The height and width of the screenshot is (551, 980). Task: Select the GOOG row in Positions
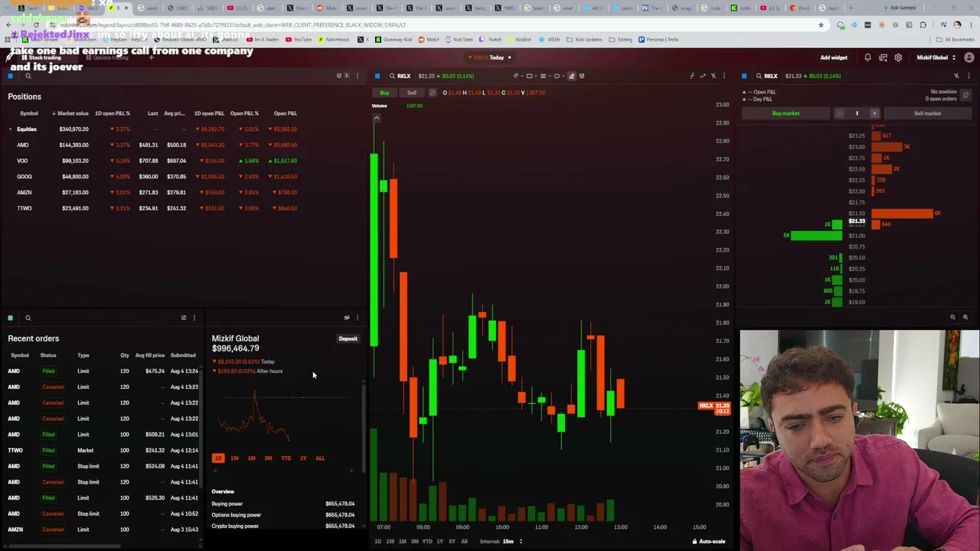[x=153, y=176]
